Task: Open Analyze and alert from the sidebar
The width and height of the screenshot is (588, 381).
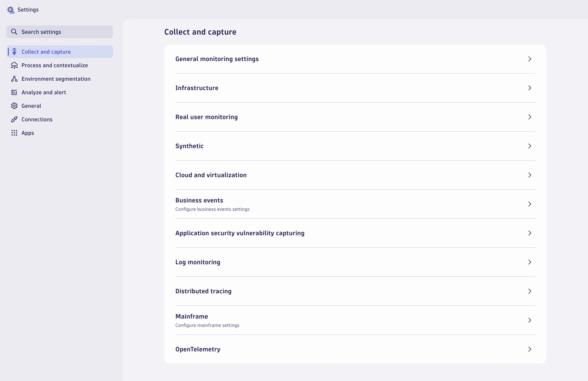Action: (x=44, y=92)
